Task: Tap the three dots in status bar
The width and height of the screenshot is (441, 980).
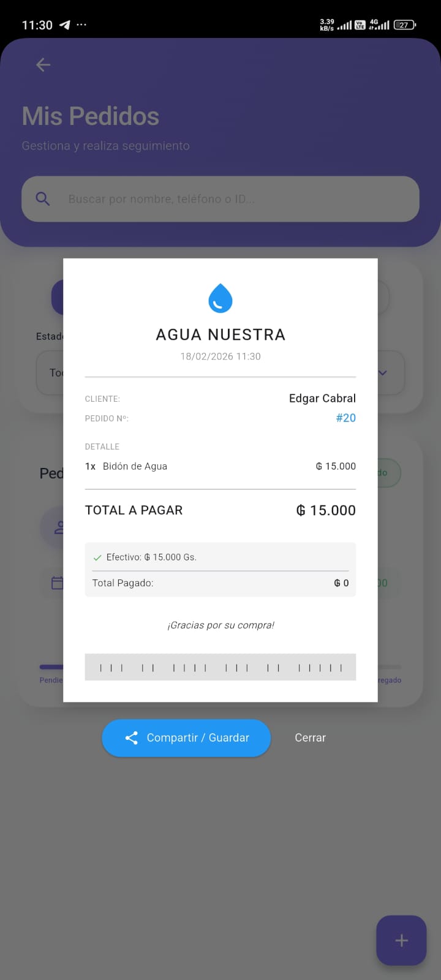Action: (81, 25)
